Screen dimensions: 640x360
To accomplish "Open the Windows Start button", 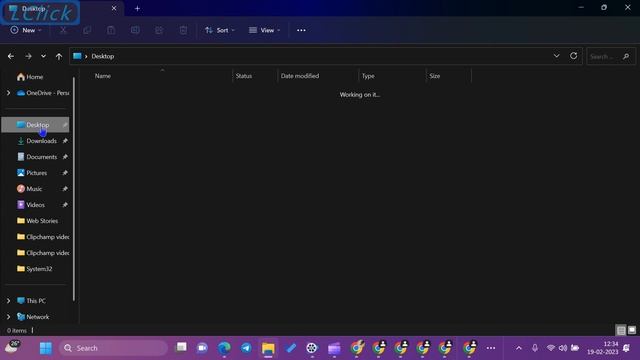I will point(46,348).
